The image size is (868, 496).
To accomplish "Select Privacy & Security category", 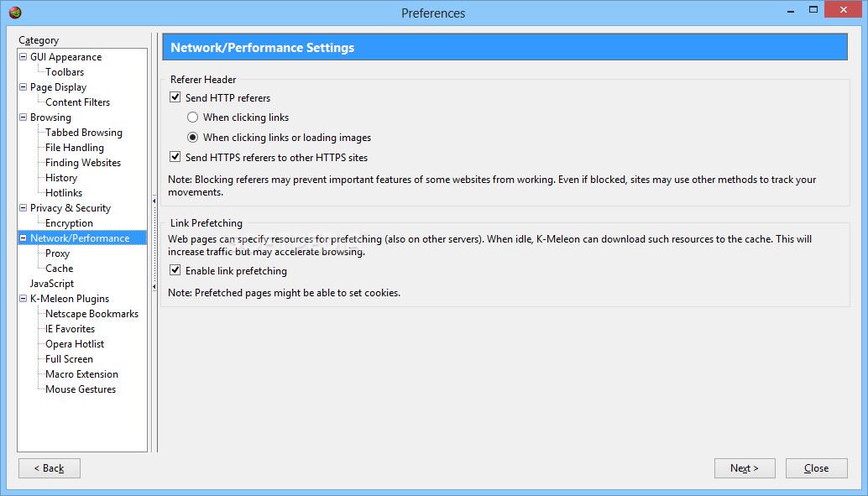I will click(x=71, y=208).
